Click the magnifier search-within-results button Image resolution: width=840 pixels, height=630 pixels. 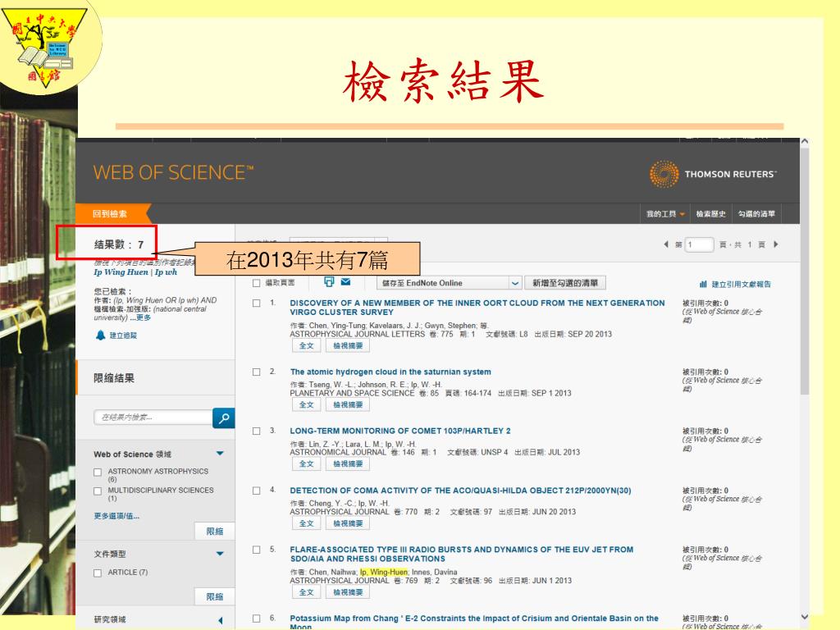pyautogui.click(x=223, y=418)
